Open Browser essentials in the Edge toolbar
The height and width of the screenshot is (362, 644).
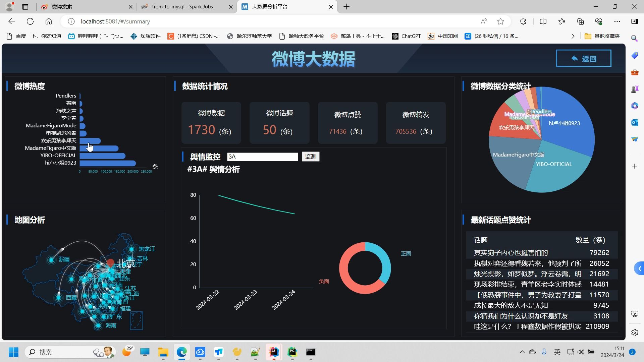(x=599, y=21)
